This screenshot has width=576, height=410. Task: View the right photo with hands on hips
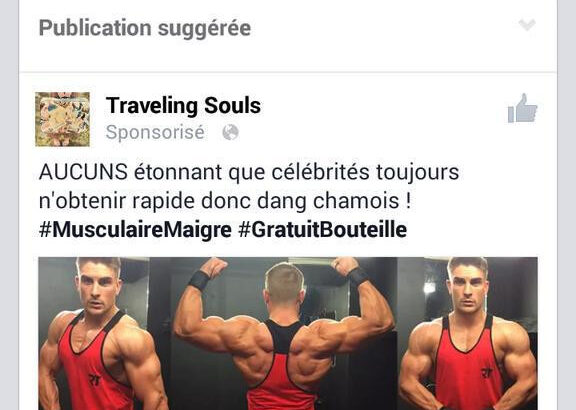tap(469, 334)
